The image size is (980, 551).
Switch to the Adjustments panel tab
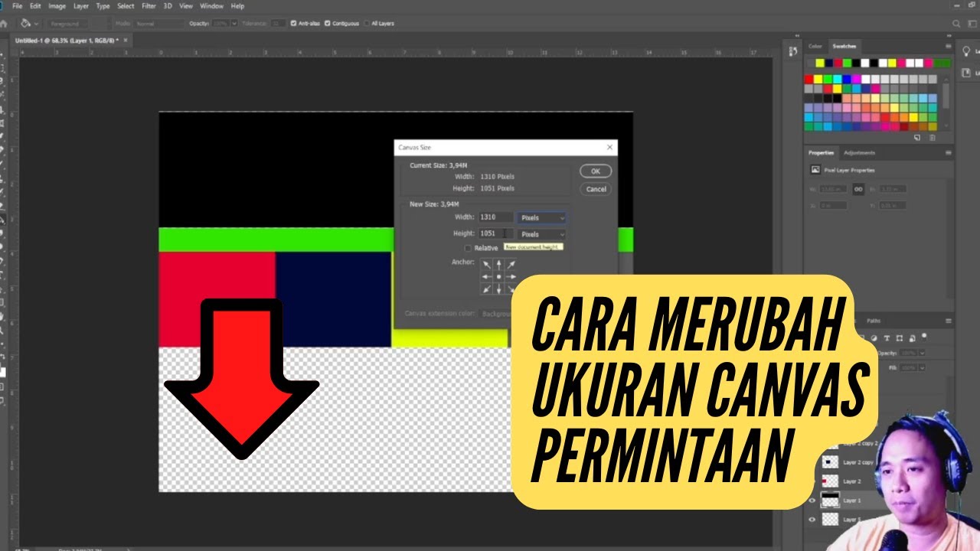pyautogui.click(x=859, y=153)
